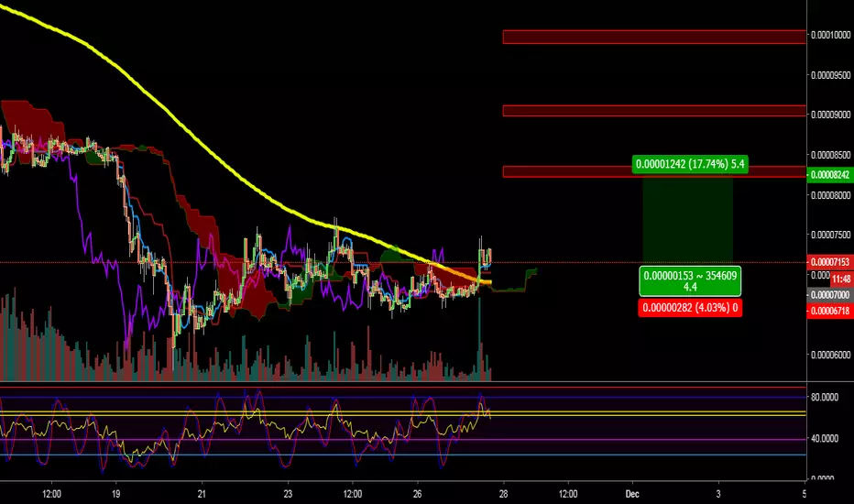854x504 pixels.
Task: Click the red stop label 0.00000282 (4.03%)
Action: click(690, 308)
